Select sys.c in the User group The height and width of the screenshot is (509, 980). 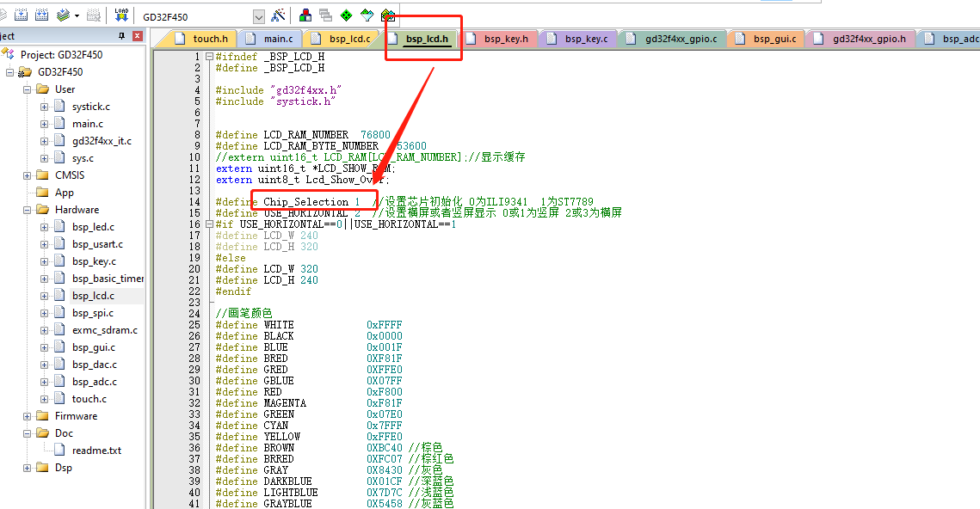coord(83,158)
